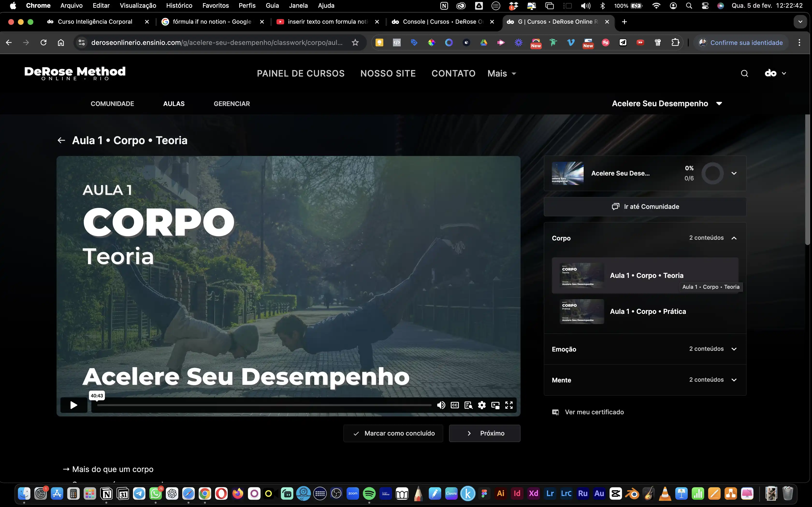Viewport: 812px width, 507px height.
Task: Open the video settings gear
Action: [x=482, y=405]
